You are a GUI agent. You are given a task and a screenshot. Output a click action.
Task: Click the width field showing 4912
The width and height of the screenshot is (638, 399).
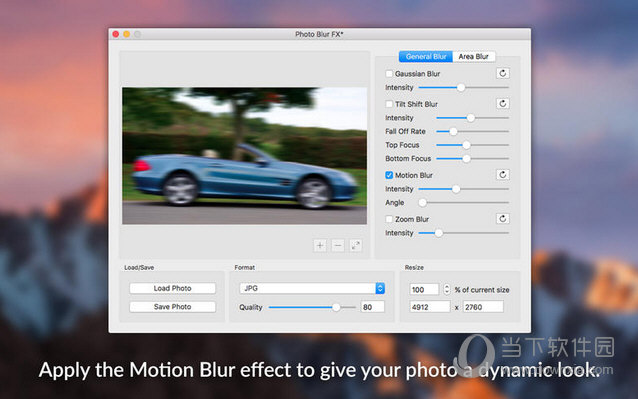click(x=430, y=307)
